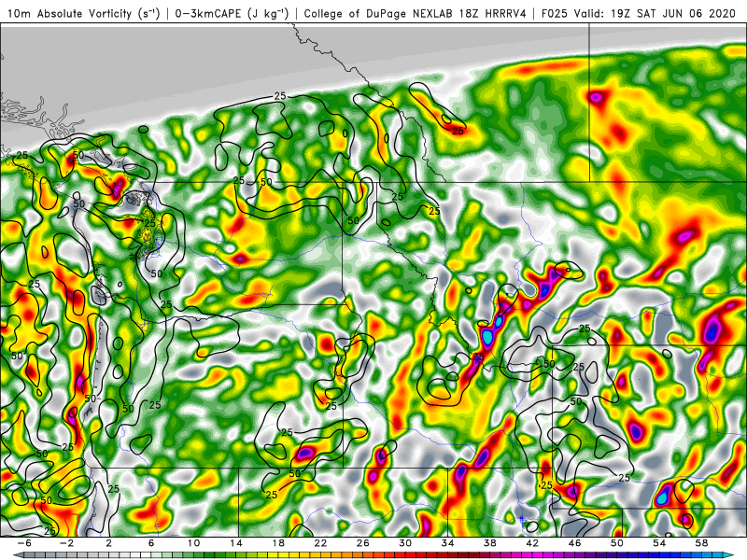Image resolution: width=747 pixels, height=560 pixels.
Task: Click the '46' colorbar tick label
Action: coord(575,543)
